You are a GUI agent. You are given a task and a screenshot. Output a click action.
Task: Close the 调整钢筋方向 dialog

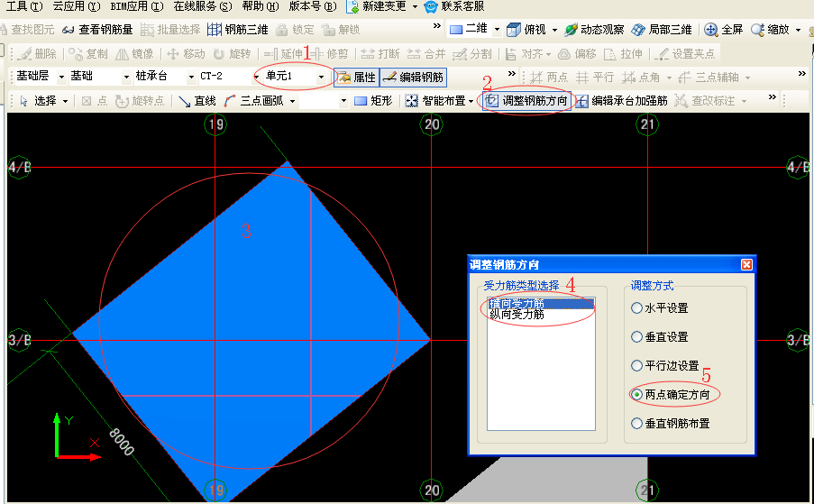746,265
